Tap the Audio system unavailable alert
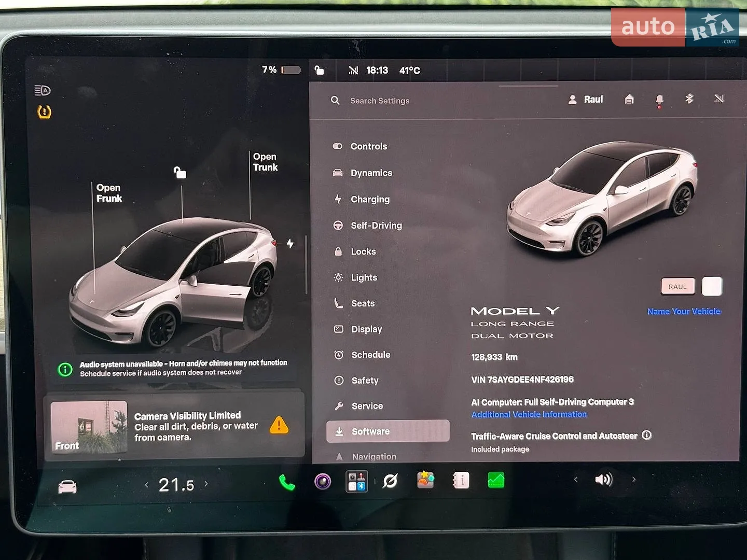This screenshot has height=560, width=747. click(x=173, y=368)
